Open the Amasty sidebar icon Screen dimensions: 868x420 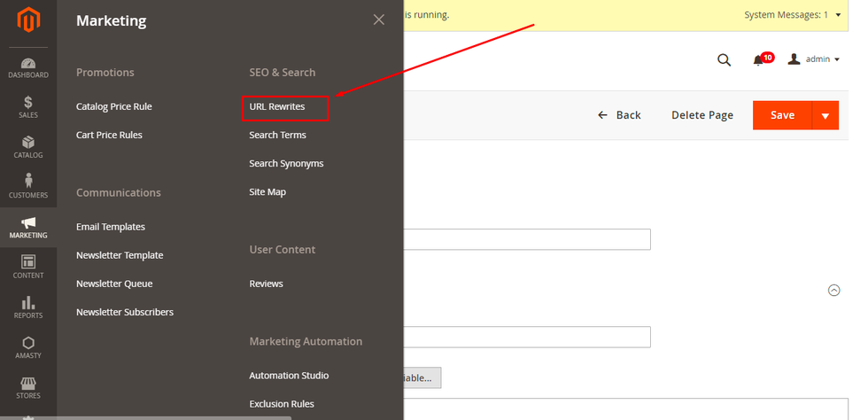28,347
